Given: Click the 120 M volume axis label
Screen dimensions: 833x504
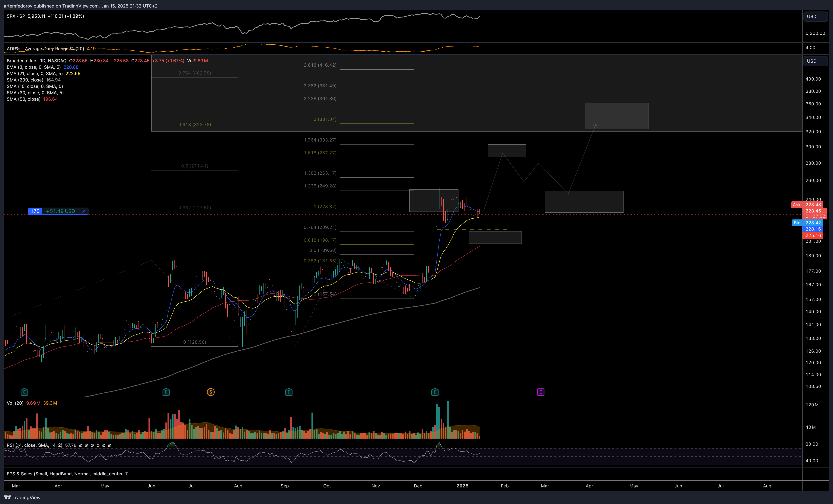Looking at the screenshot, I should pyautogui.click(x=812, y=405).
